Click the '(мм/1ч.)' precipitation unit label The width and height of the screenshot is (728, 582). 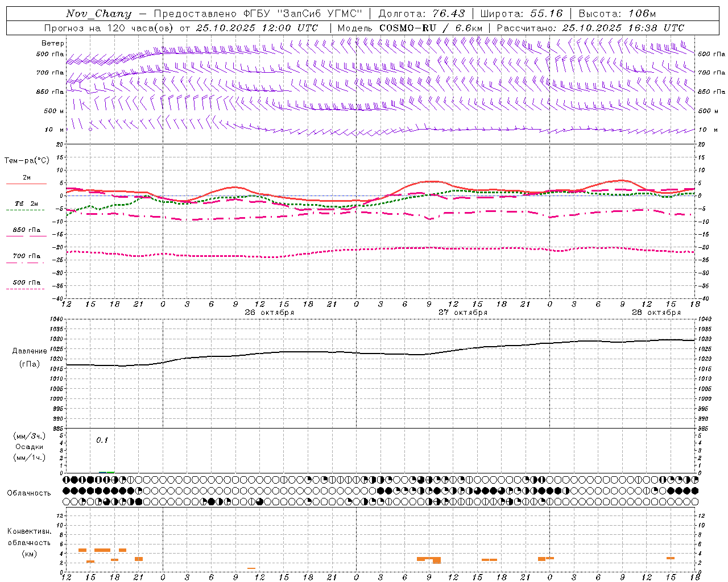(x=30, y=458)
